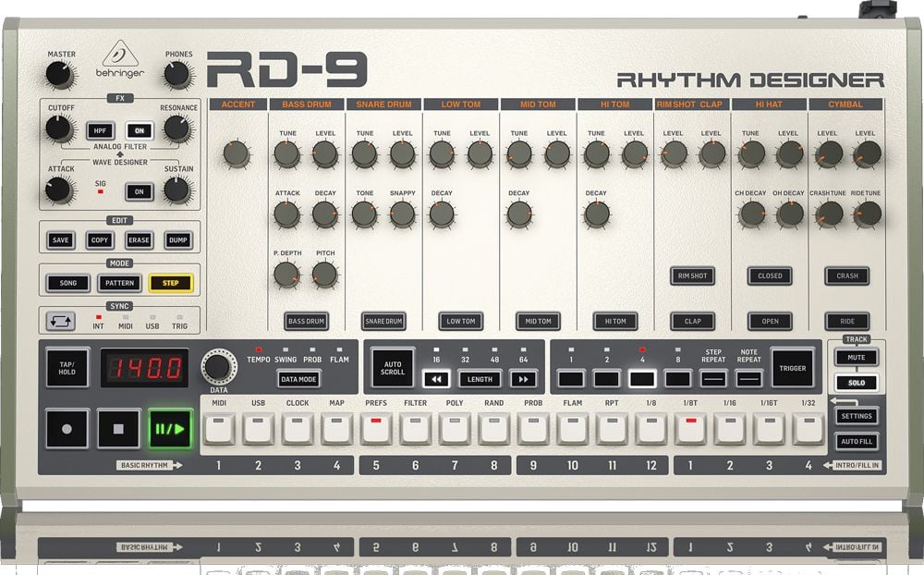Adjust the RESONANCE knob
This screenshot has width=924, height=575.
coord(176,128)
